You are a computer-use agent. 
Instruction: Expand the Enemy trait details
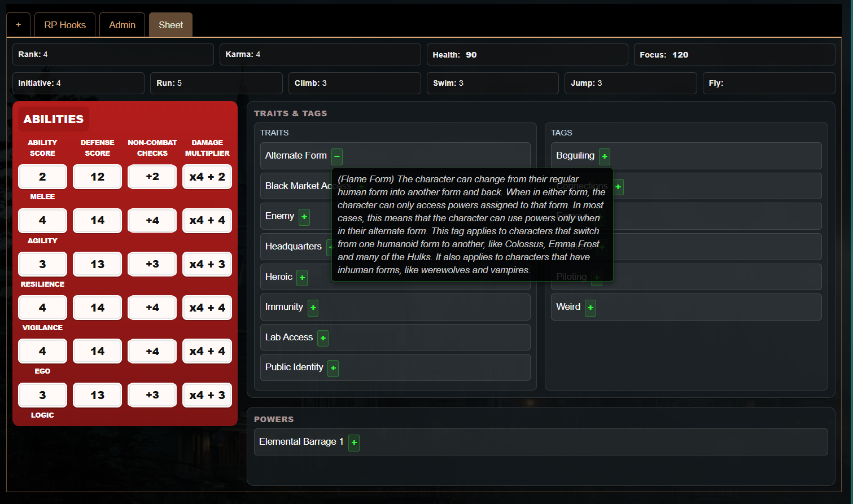tap(304, 217)
